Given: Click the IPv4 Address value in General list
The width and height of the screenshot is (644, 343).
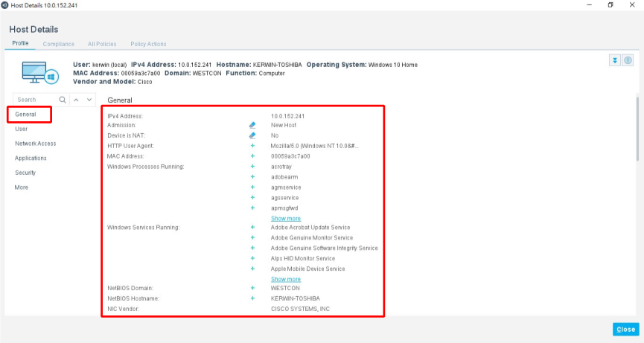Looking at the screenshot, I should 287,116.
